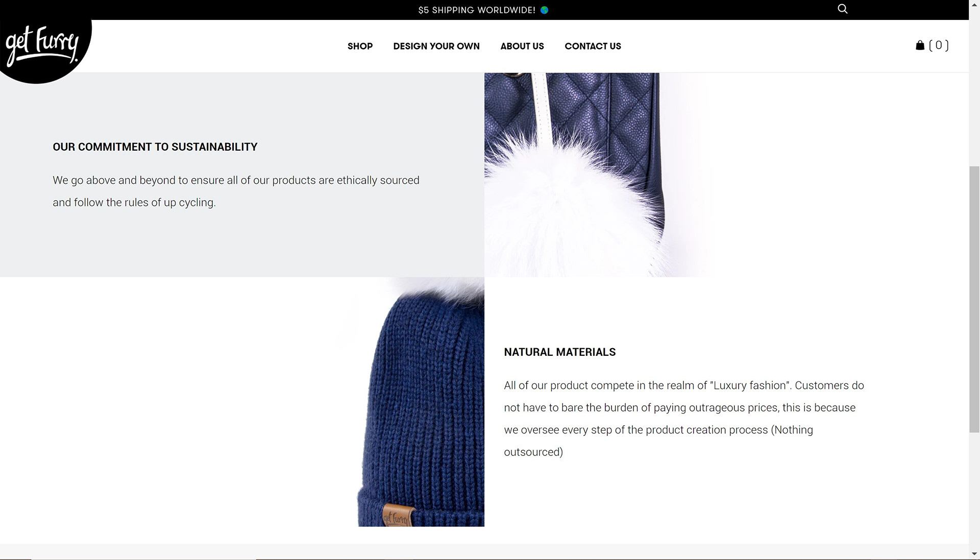Click the get furry logo
The image size is (980, 560).
click(x=43, y=45)
